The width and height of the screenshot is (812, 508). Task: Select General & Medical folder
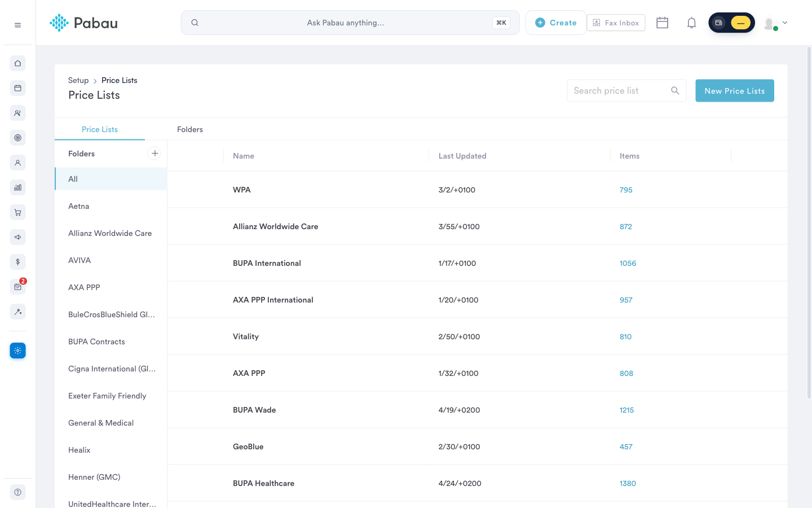[111, 423]
